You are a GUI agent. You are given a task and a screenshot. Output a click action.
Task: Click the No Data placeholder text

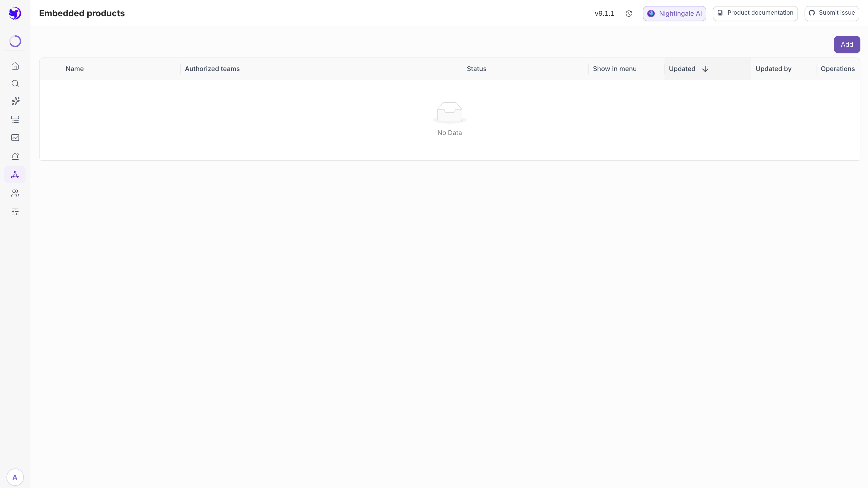pos(449,133)
